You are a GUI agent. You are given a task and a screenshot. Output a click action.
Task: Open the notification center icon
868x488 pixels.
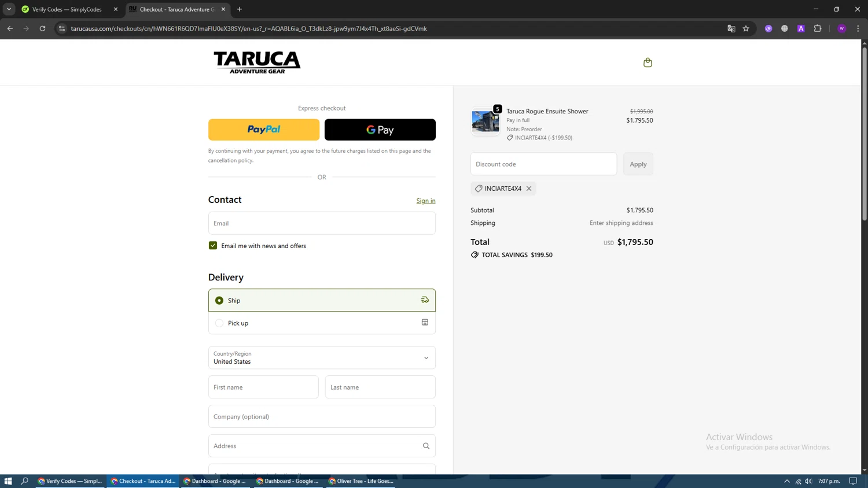853,481
